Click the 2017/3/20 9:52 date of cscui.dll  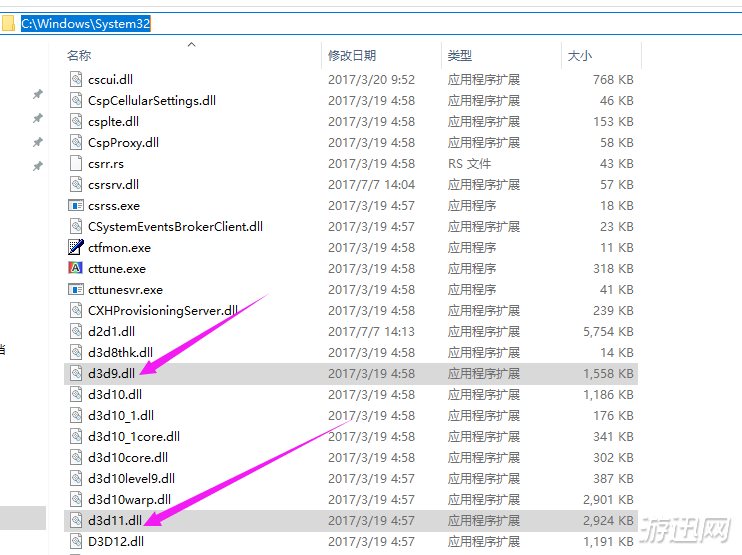(371, 79)
